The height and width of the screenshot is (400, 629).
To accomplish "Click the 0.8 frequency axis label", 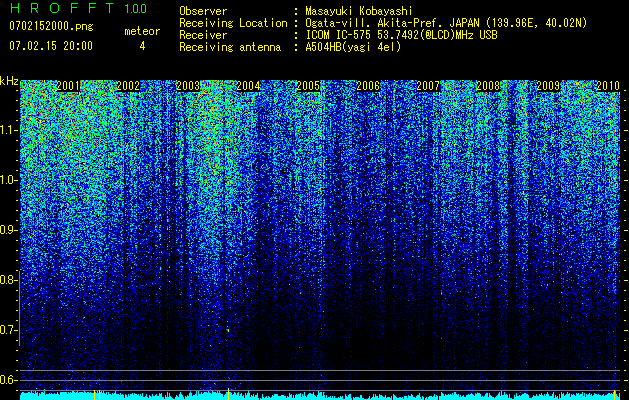I will tap(7, 280).
